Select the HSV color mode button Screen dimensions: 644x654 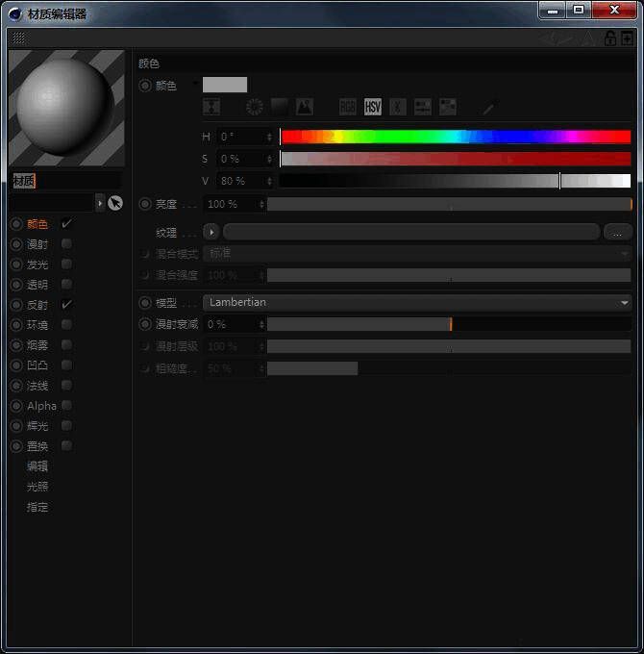coord(373,107)
